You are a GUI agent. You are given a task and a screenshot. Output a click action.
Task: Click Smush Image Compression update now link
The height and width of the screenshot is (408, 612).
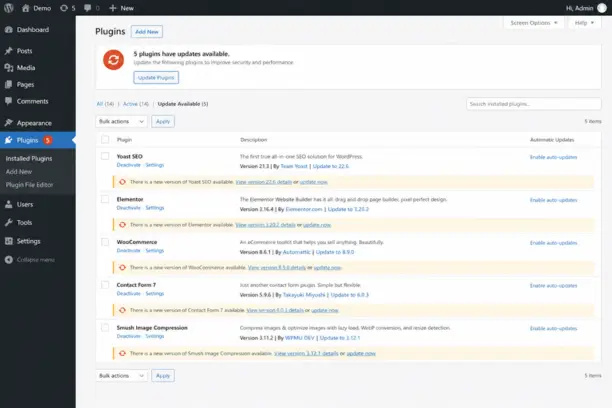tap(361, 353)
